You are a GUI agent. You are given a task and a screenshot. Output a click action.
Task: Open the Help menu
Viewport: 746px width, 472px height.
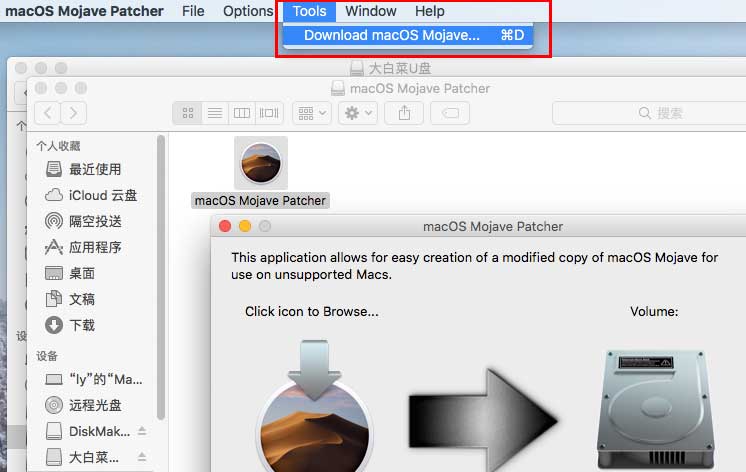[430, 11]
